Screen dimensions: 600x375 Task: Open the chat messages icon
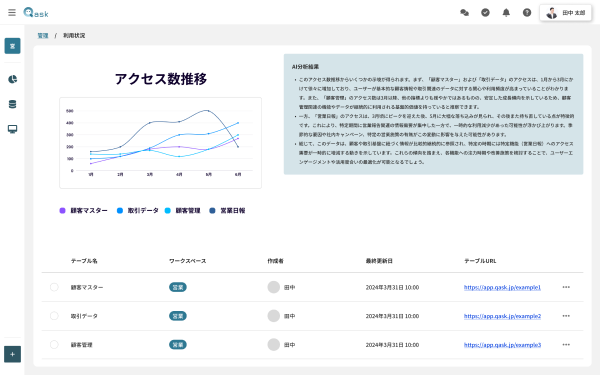[x=464, y=13]
